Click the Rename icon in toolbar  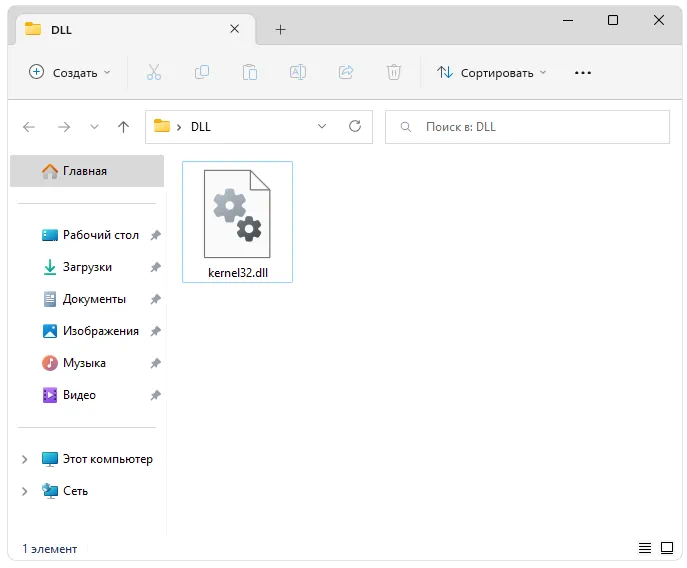[x=298, y=72]
